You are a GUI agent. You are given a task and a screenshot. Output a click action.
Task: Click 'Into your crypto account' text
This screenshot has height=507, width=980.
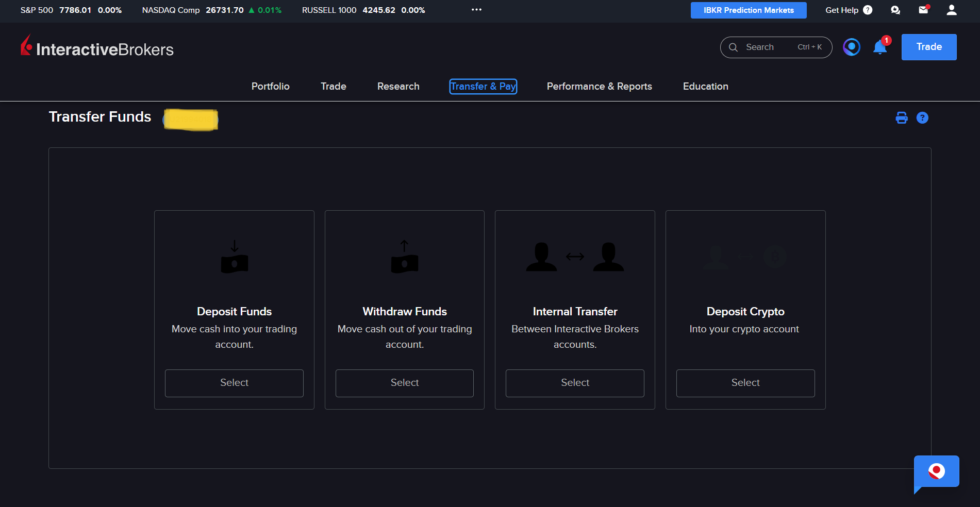[744, 329]
